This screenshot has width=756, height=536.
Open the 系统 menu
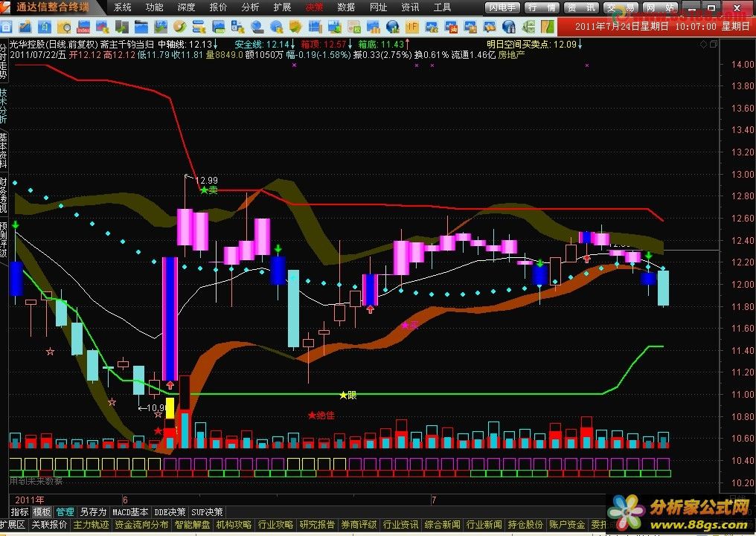(x=123, y=7)
